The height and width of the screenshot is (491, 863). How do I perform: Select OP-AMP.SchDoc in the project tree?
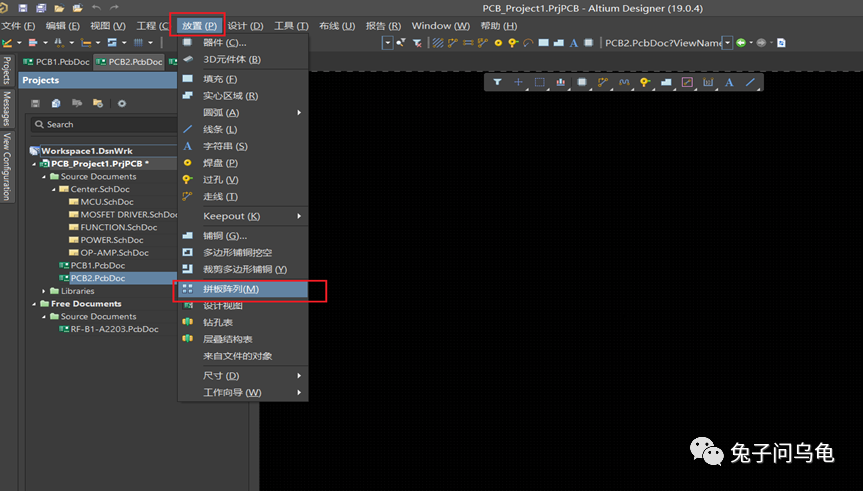114,253
